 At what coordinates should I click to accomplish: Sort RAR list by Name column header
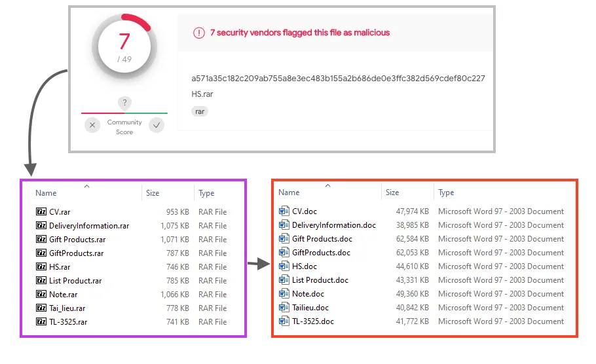tap(46, 193)
